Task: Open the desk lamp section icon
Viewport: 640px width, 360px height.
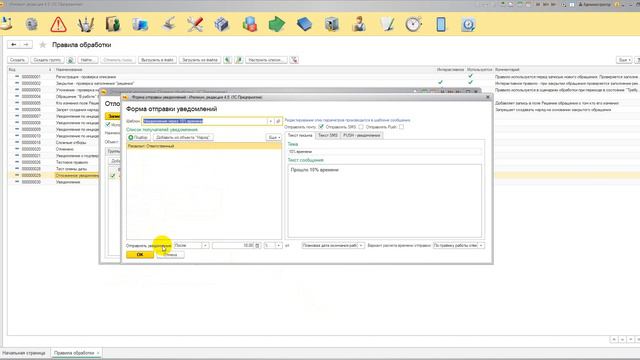Action: (x=168, y=24)
